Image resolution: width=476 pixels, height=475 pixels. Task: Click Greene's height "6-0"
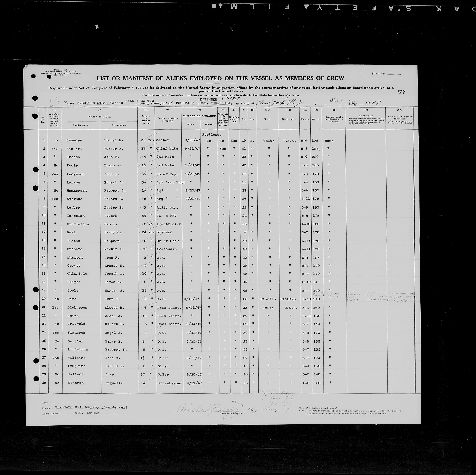point(305,157)
